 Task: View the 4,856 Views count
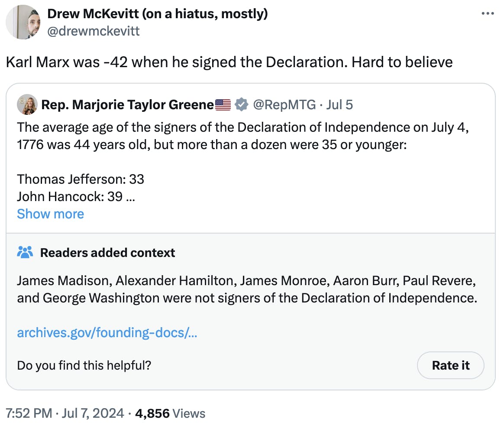(x=170, y=413)
